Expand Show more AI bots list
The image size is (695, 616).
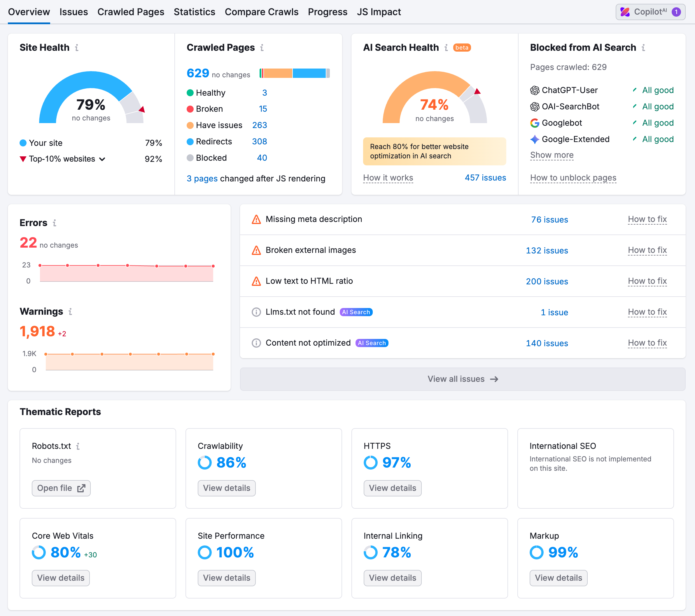pyautogui.click(x=552, y=155)
